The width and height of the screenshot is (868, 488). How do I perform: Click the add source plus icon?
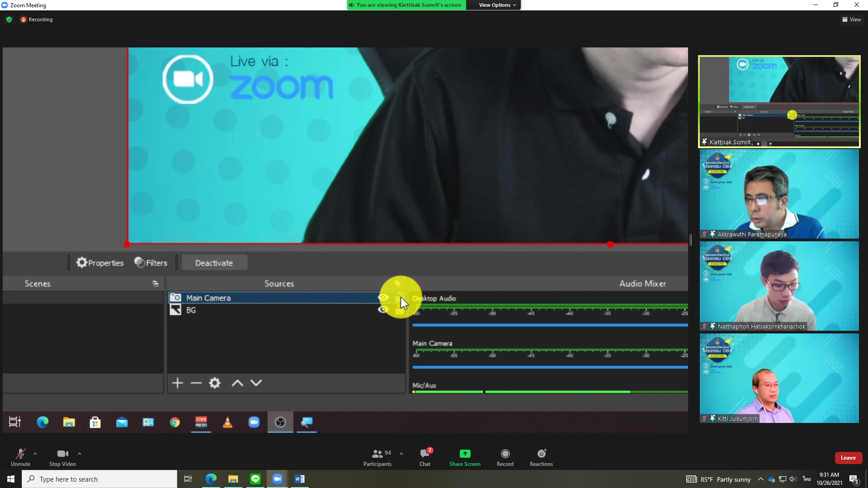coord(178,383)
